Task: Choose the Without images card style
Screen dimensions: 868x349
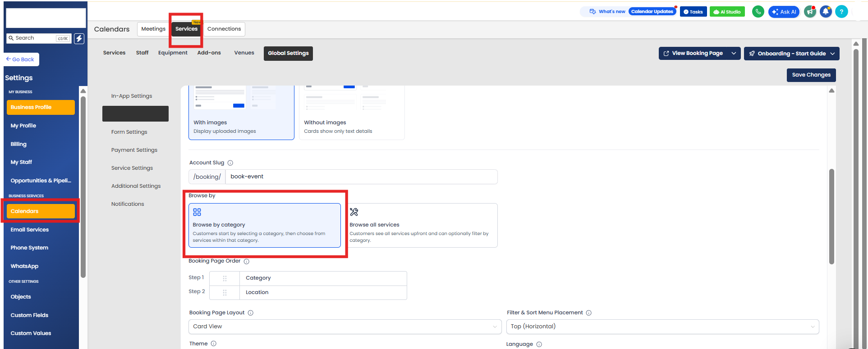Action: (352, 113)
